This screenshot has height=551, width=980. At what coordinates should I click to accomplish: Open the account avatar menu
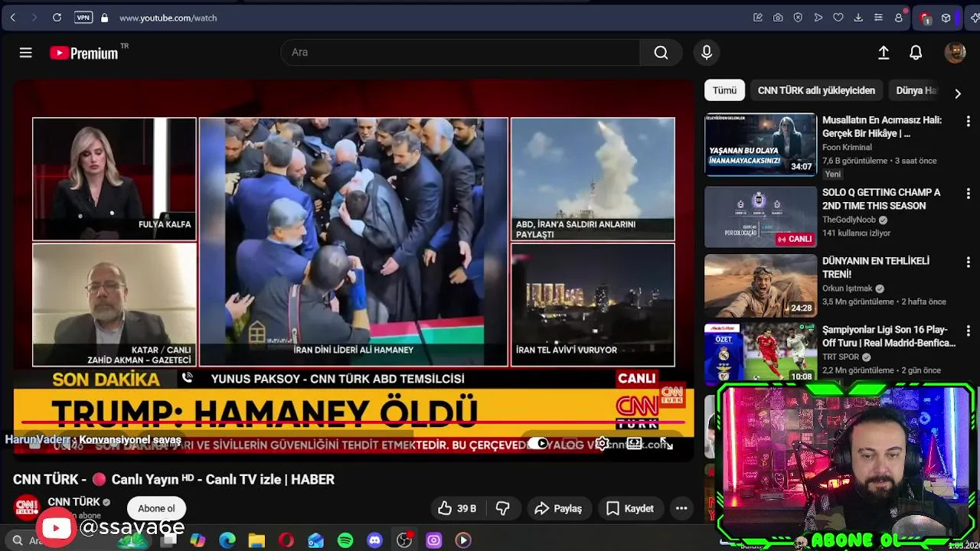click(955, 52)
